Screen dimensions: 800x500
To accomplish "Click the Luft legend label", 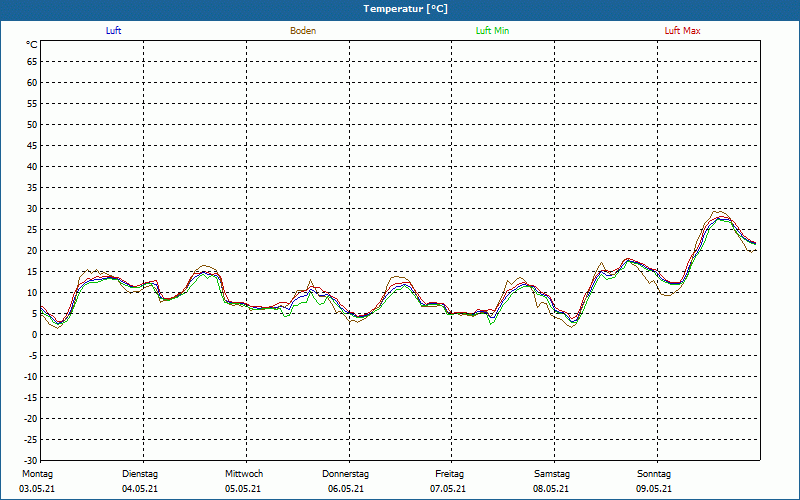I will click(113, 31).
